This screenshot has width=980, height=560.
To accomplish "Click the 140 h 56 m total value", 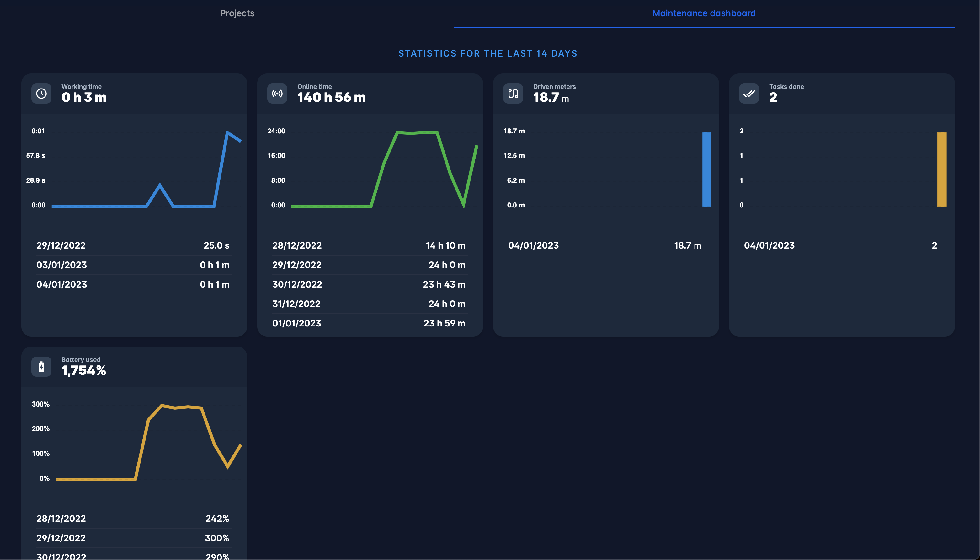I will coord(332,97).
